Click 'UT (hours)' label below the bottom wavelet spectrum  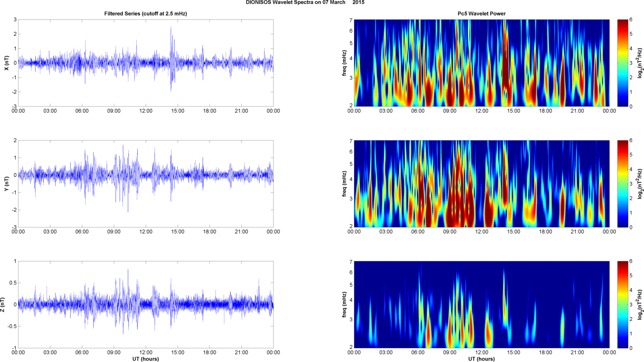click(481, 359)
